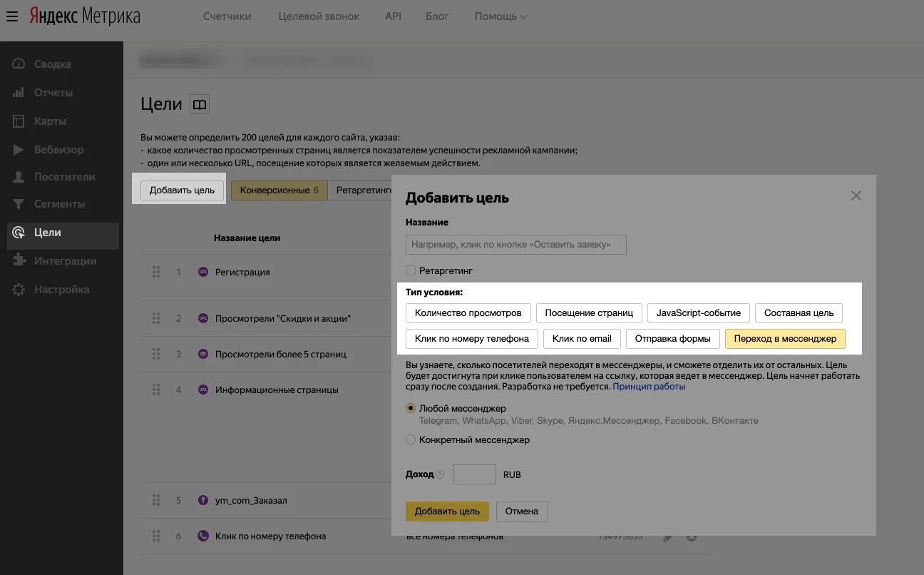The image size is (924, 575).
Task: Click the Название цели column header
Action: tap(247, 238)
